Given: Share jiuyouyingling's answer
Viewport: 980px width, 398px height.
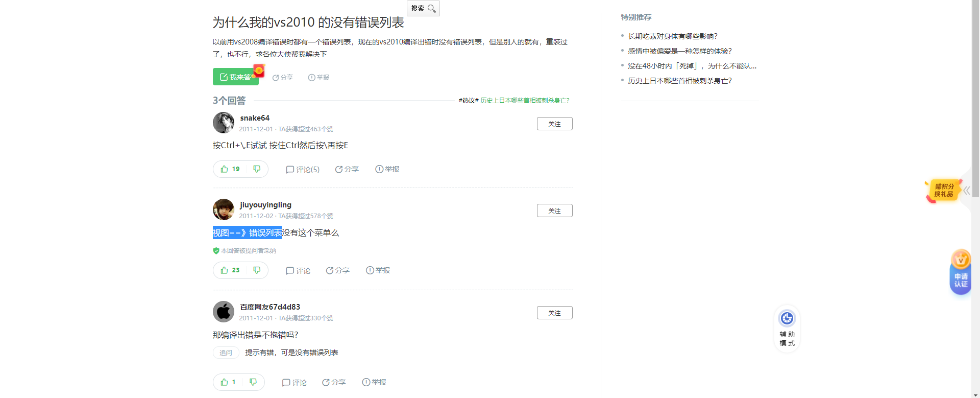Looking at the screenshot, I should point(337,271).
